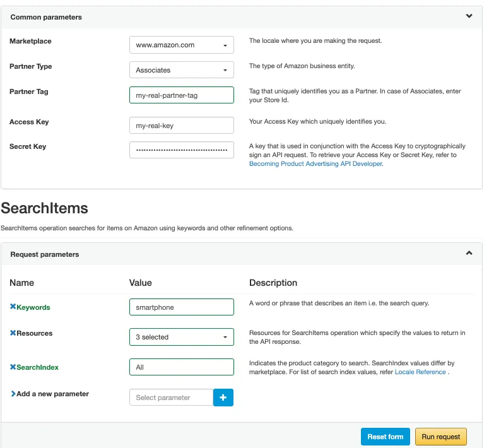Click the Select parameter input box

172,398
